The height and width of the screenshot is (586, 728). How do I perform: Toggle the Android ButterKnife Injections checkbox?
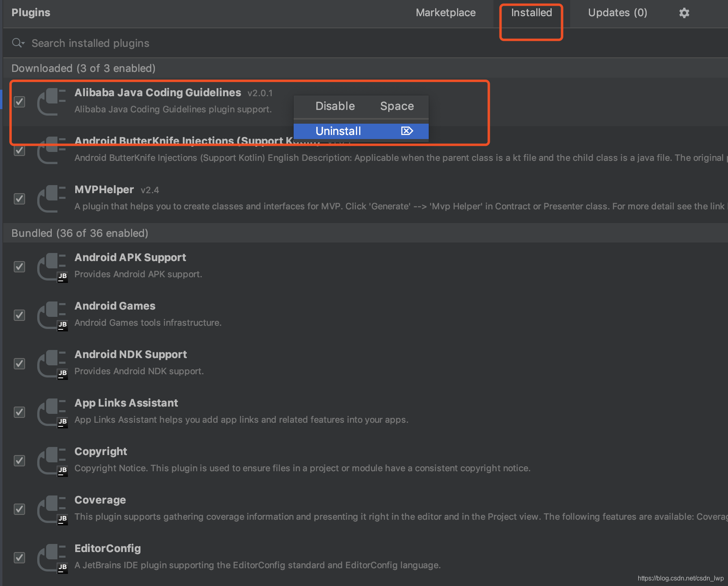(x=19, y=150)
